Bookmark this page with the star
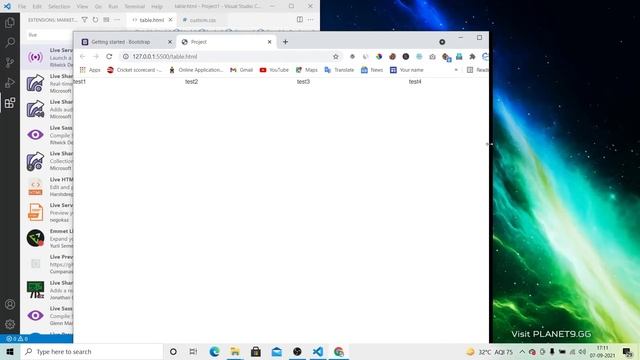The width and height of the screenshot is (640, 360). (x=336, y=56)
